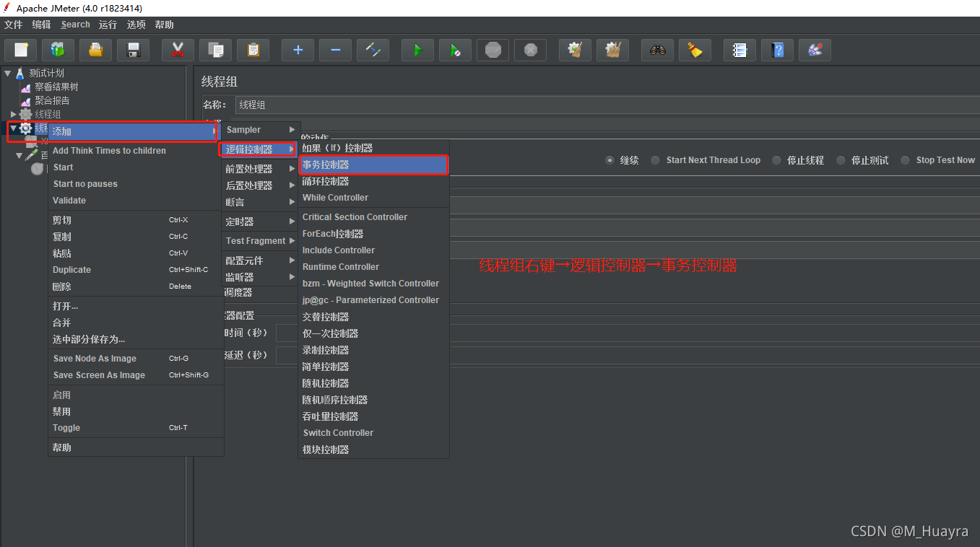Click the Toggle wand toolbar icon
The width and height of the screenshot is (980, 547).
[373, 50]
